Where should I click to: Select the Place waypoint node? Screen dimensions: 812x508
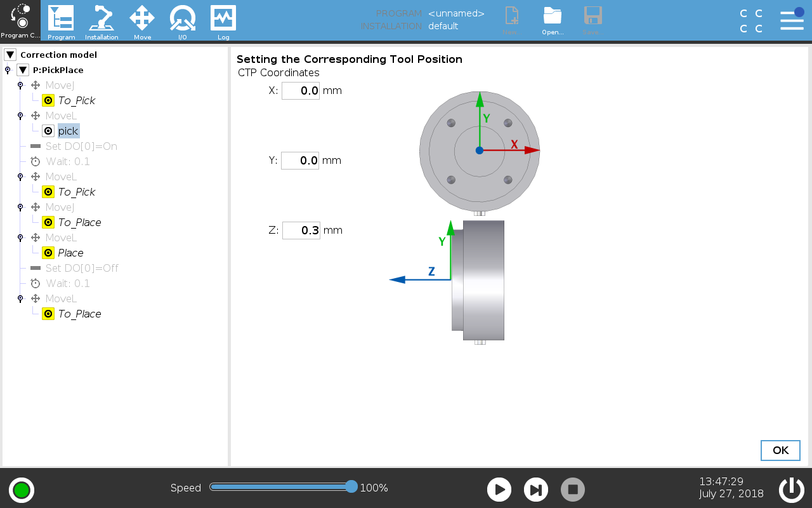(70, 253)
